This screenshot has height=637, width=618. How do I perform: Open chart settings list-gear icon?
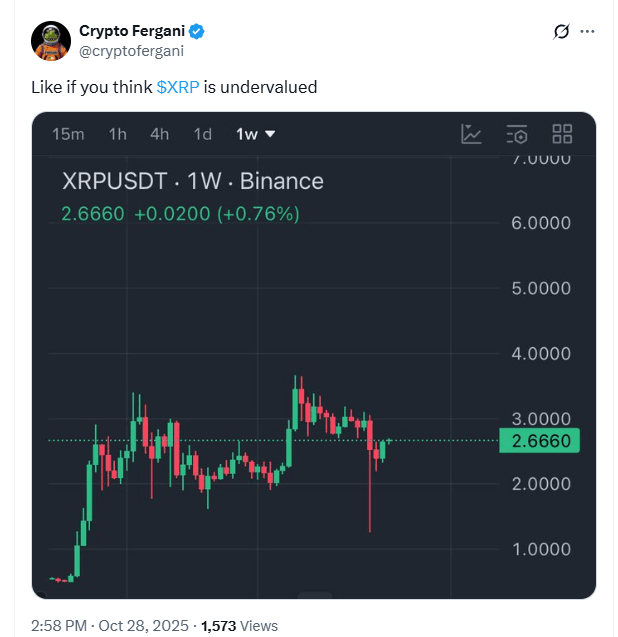pos(517,134)
